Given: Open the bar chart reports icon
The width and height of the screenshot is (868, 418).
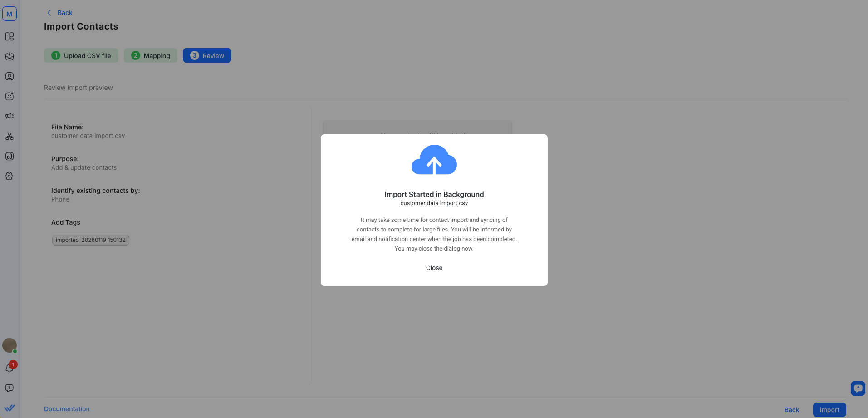Looking at the screenshot, I should (x=10, y=156).
